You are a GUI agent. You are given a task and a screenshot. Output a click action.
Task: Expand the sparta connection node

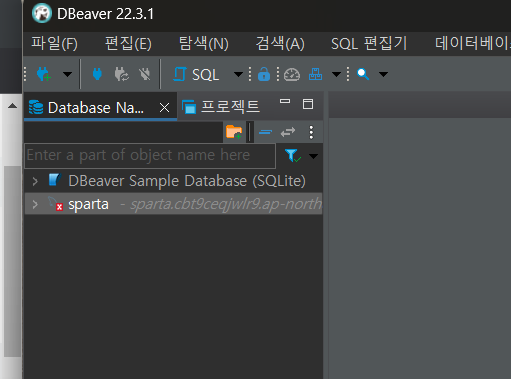pyautogui.click(x=35, y=204)
